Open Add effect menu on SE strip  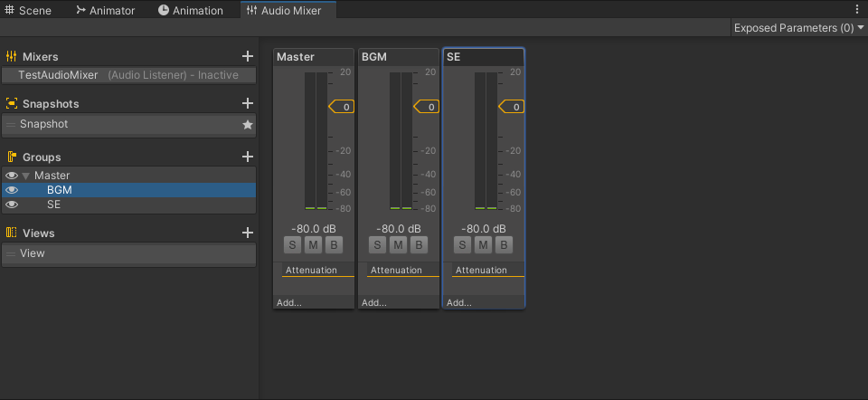pyautogui.click(x=483, y=302)
